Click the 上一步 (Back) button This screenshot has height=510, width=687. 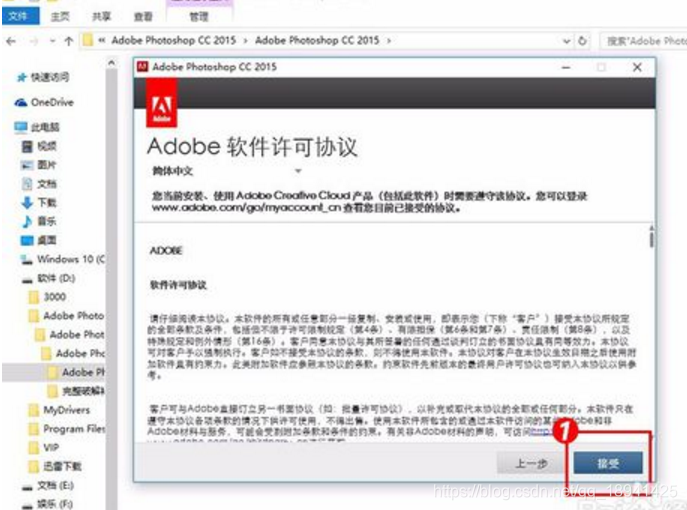click(x=531, y=463)
